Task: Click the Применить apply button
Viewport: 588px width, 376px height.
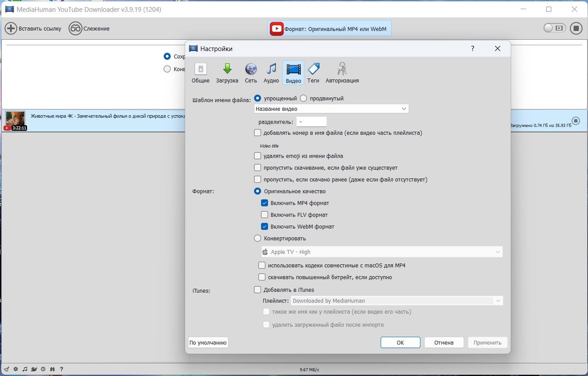Action: (x=488, y=343)
